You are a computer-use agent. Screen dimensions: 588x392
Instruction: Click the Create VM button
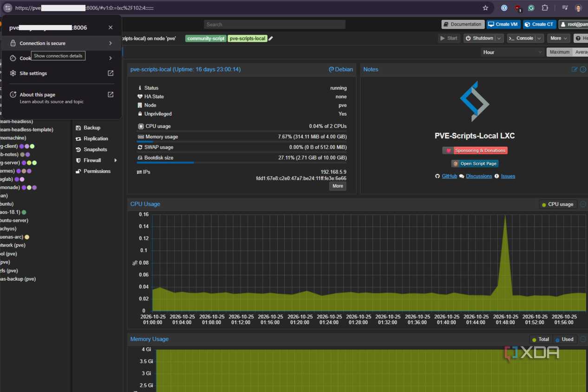point(503,24)
